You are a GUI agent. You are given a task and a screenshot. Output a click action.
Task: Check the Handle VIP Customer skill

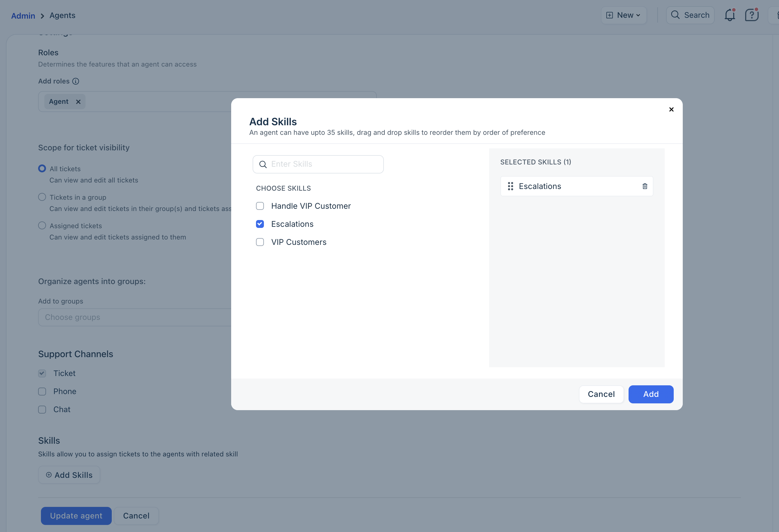tap(260, 206)
